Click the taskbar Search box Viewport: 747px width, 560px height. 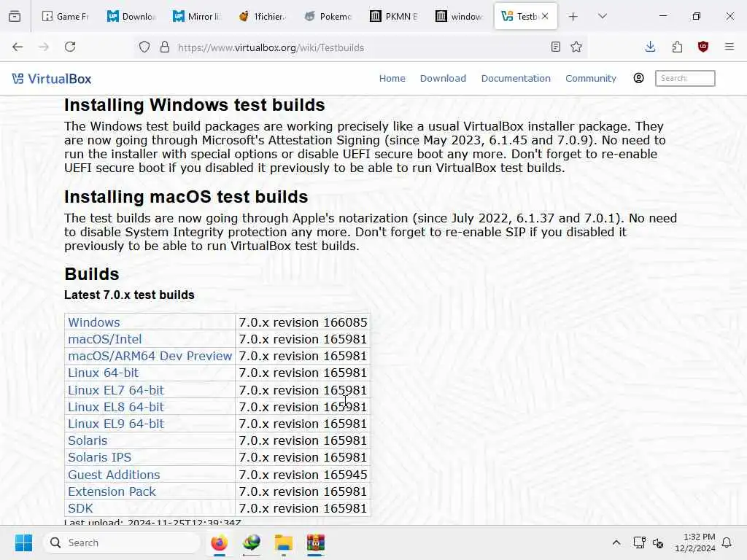[x=122, y=542]
